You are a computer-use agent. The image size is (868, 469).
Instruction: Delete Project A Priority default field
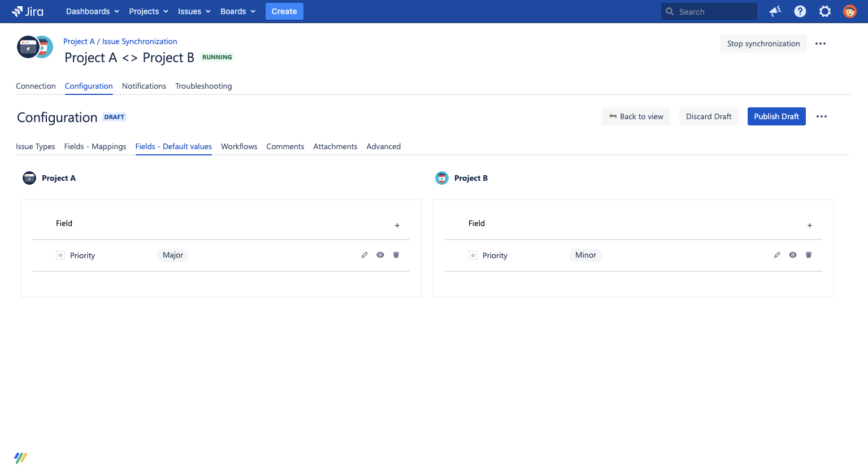coord(396,255)
